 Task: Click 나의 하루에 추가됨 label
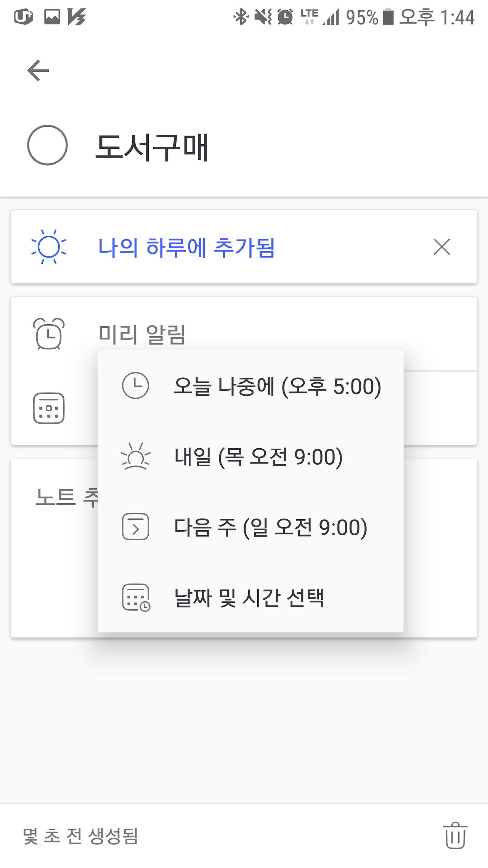(186, 247)
